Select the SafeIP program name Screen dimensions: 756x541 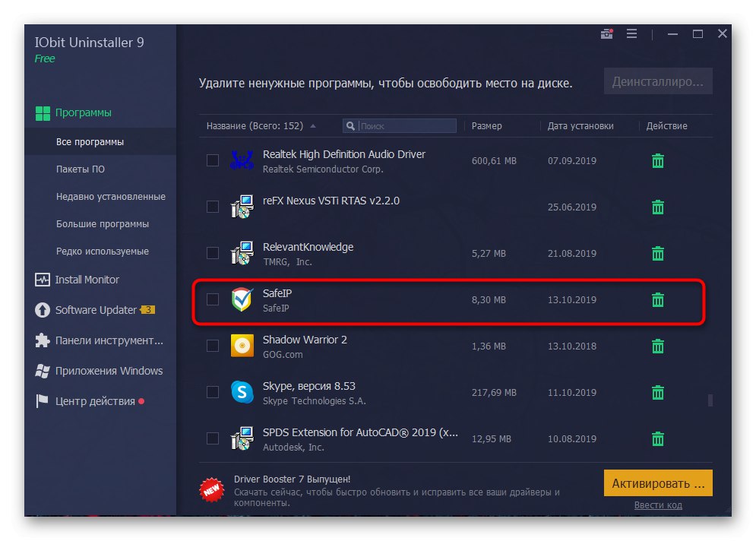tap(277, 293)
